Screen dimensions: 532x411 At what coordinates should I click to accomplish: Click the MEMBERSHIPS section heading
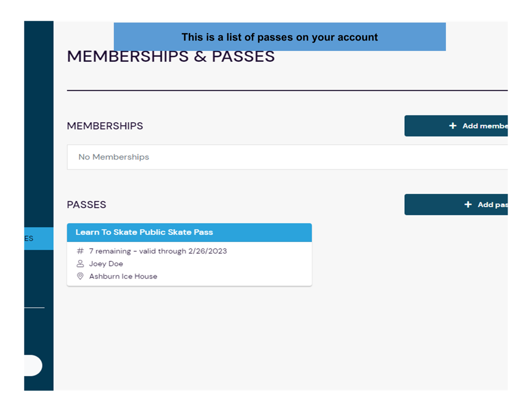[105, 126]
